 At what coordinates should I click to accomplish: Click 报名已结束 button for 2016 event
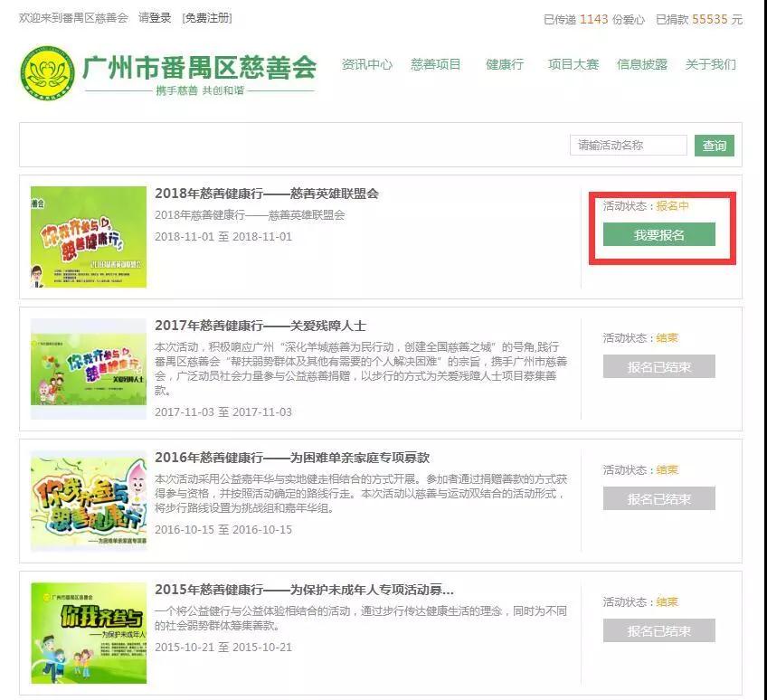coord(658,498)
